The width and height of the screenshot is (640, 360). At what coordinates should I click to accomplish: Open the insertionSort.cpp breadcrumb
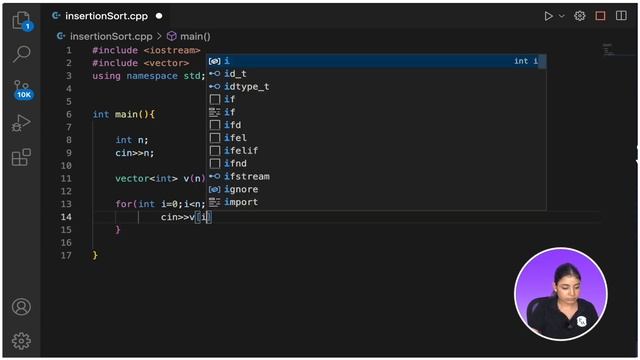104,36
